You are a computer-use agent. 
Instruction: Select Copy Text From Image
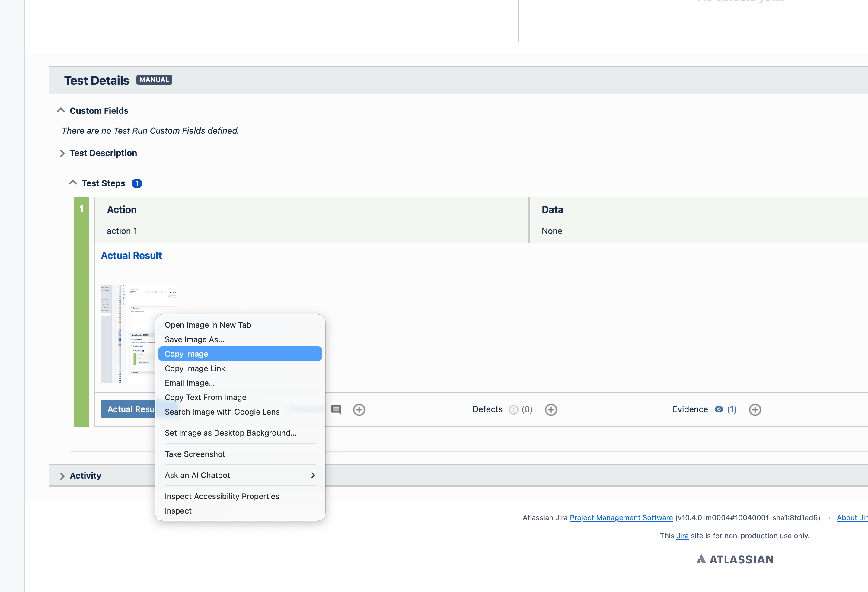tap(240, 397)
